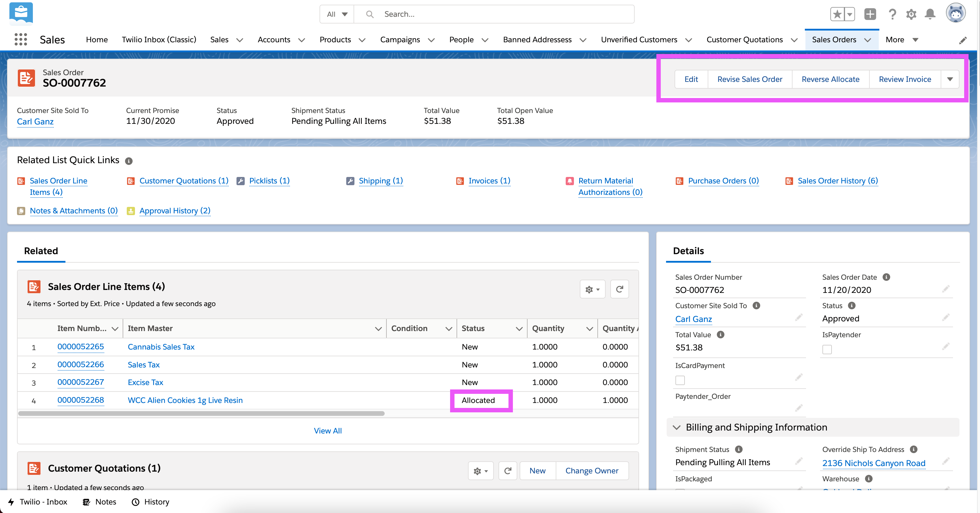Image resolution: width=980 pixels, height=513 pixels.
Task: Open History utility bar item
Action: pos(150,502)
